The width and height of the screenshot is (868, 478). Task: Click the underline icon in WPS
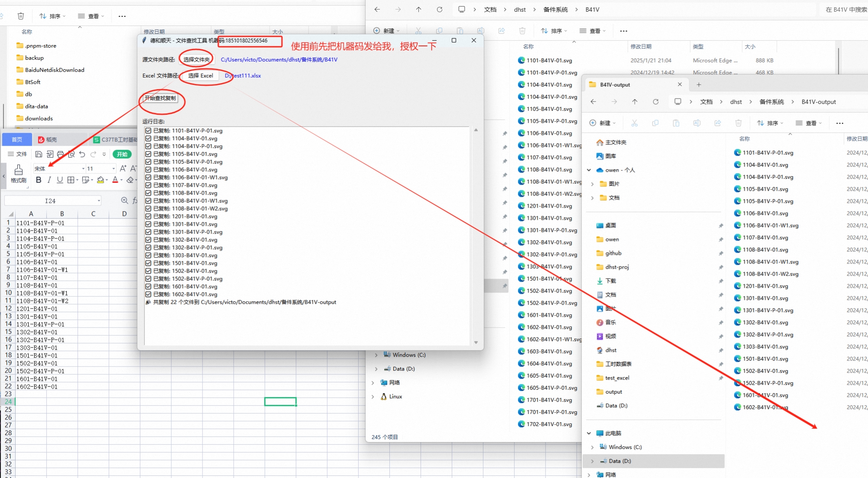(x=60, y=180)
